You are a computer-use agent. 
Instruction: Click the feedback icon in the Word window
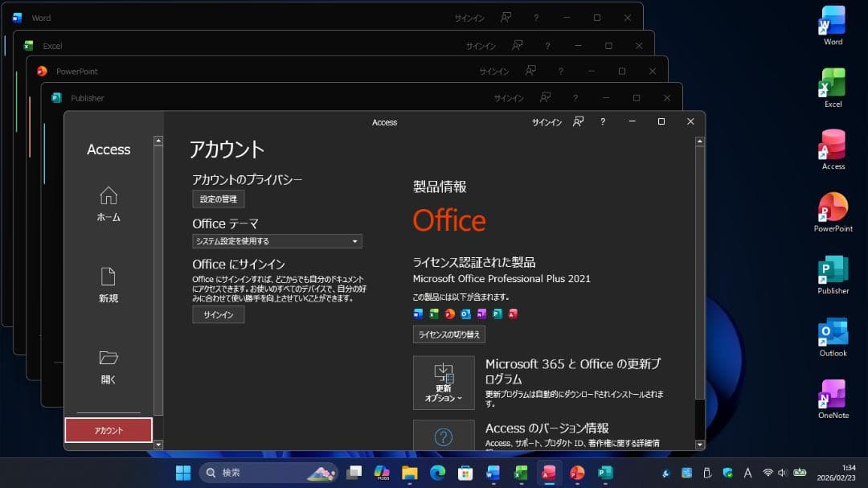pos(506,18)
